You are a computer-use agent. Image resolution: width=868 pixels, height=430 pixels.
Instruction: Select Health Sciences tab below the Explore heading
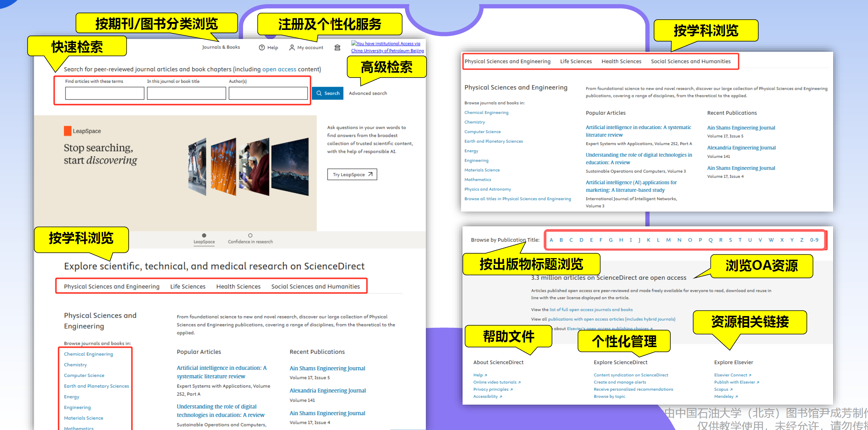pos(238,287)
